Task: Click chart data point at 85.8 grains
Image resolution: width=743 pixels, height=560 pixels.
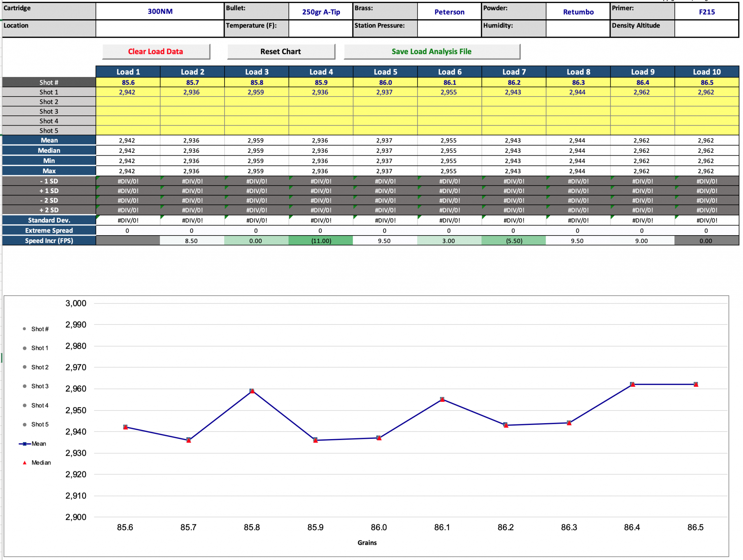Action: 252,391
